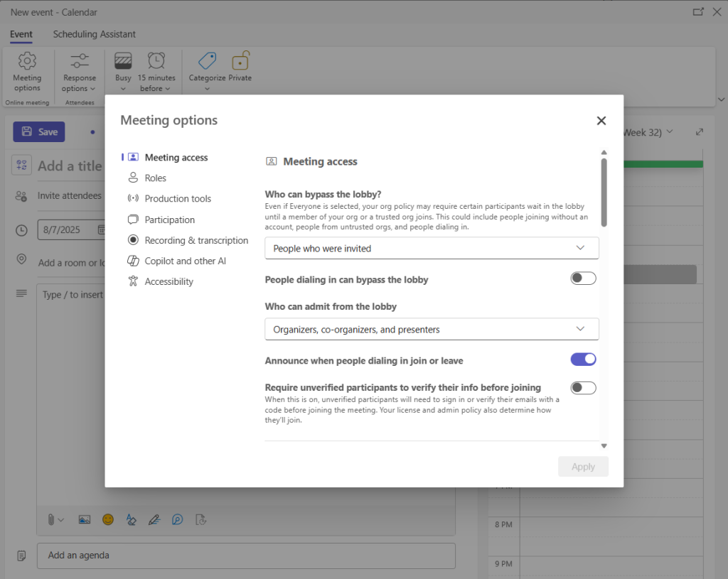
Task: Select Recording & transcription in sidebar
Action: click(196, 240)
